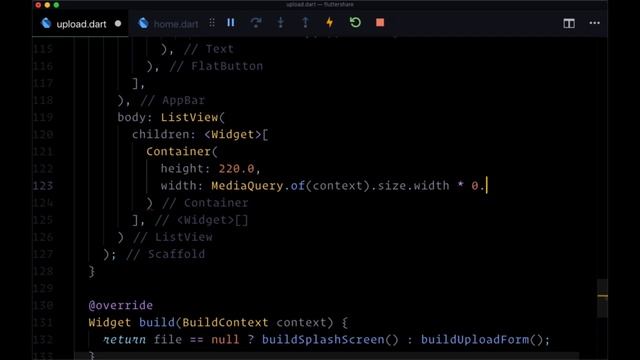Open the editor More Actions menu
Screen dimensions: 640x360
point(595,23)
